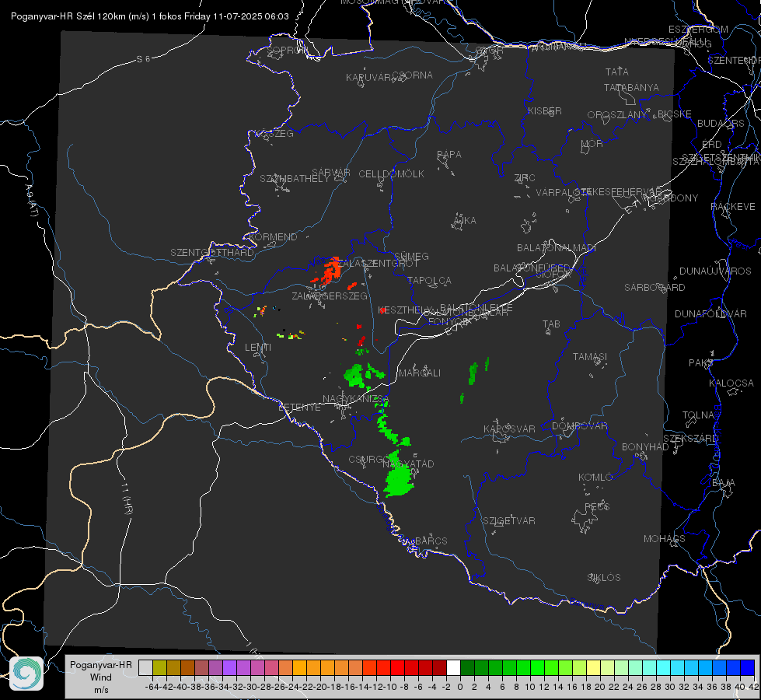Image resolution: width=761 pixels, height=700 pixels.
Task: Click the SZIGETVAR city label
Action: pyautogui.click(x=508, y=521)
